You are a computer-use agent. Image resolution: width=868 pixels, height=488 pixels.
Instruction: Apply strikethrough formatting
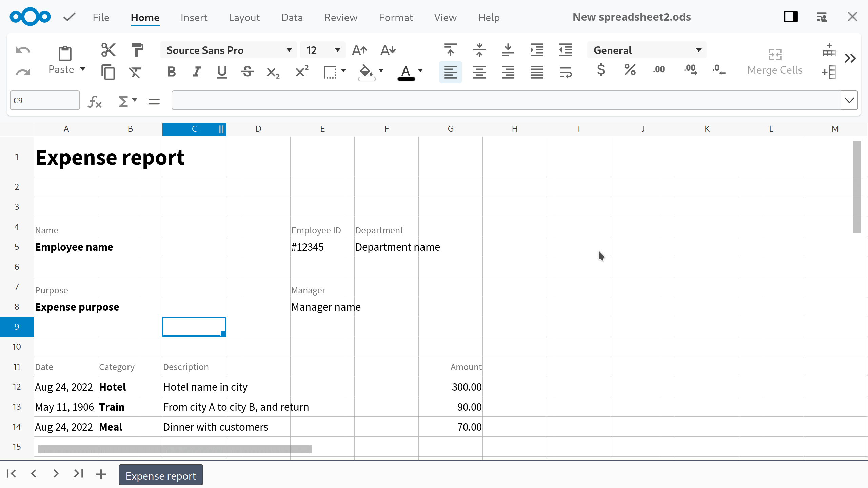tap(247, 72)
